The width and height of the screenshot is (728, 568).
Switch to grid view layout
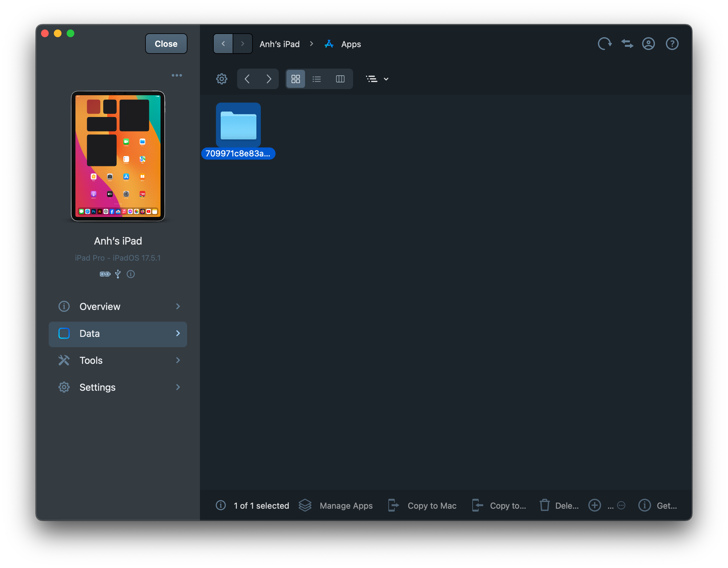[x=295, y=79]
